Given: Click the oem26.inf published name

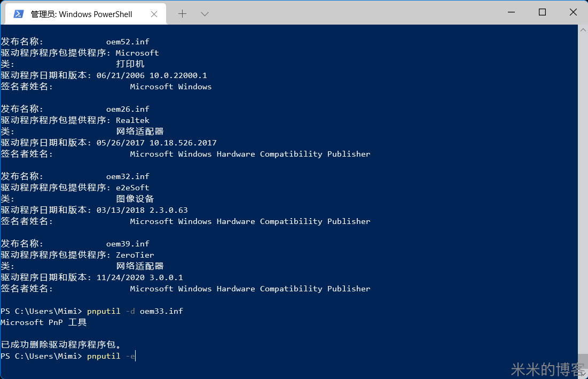Looking at the screenshot, I should [x=128, y=109].
